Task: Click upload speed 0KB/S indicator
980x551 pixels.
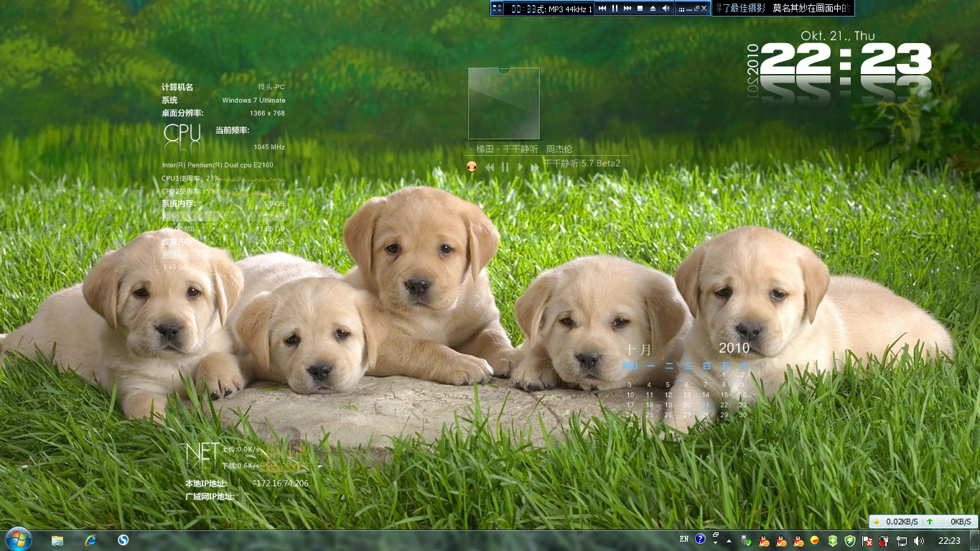Action: click(949, 522)
